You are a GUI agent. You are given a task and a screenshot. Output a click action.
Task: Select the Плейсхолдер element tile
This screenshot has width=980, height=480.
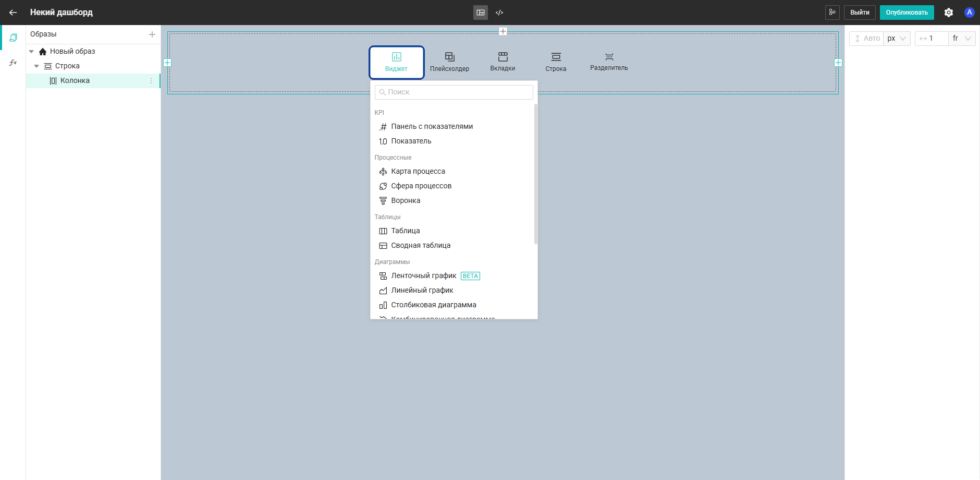(449, 62)
